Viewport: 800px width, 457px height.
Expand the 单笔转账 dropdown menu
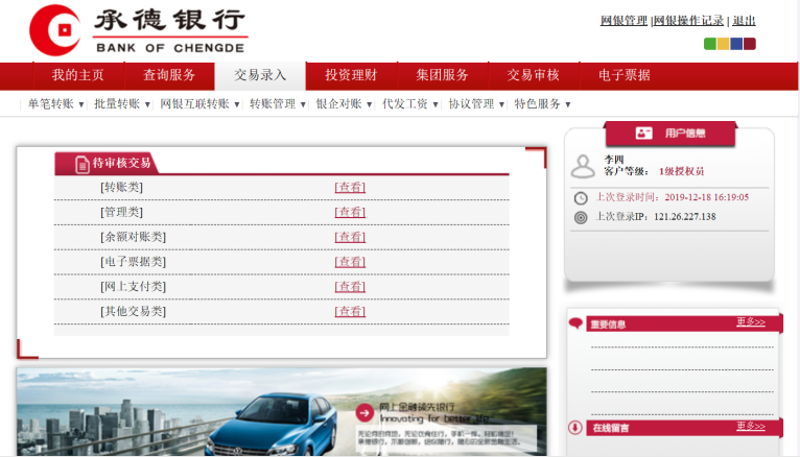click(51, 104)
